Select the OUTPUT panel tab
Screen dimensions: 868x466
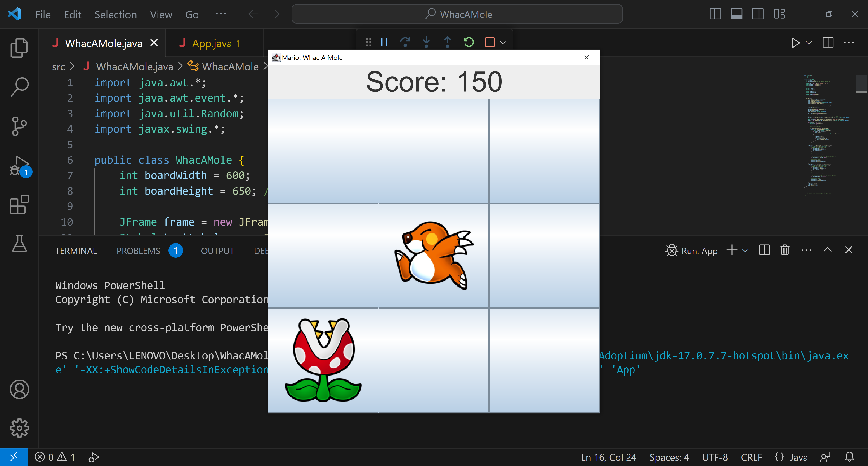pos(217,251)
